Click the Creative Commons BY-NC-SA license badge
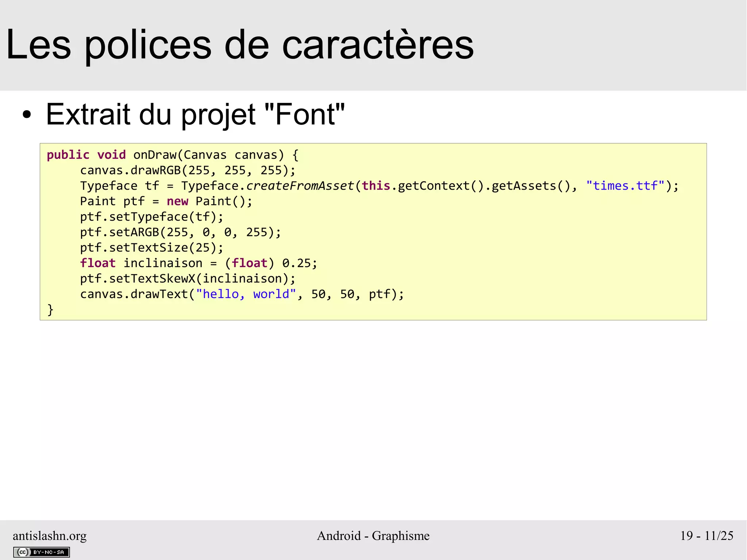 pos(41,552)
